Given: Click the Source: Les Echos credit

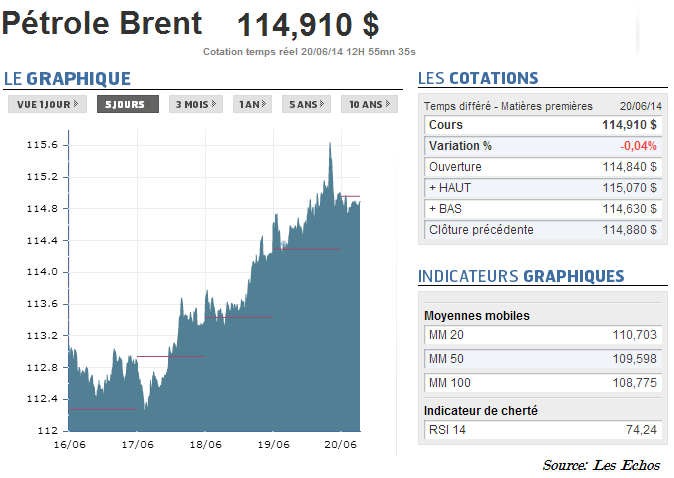Looking at the screenshot, I should (601, 466).
